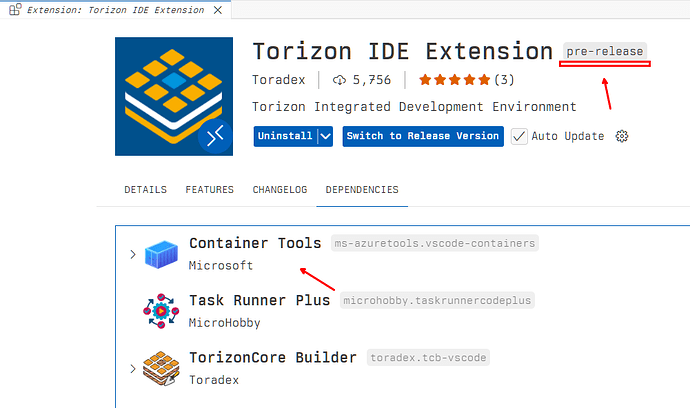The height and width of the screenshot is (408, 690).
Task: Open the Changelog tab
Action: tap(280, 190)
